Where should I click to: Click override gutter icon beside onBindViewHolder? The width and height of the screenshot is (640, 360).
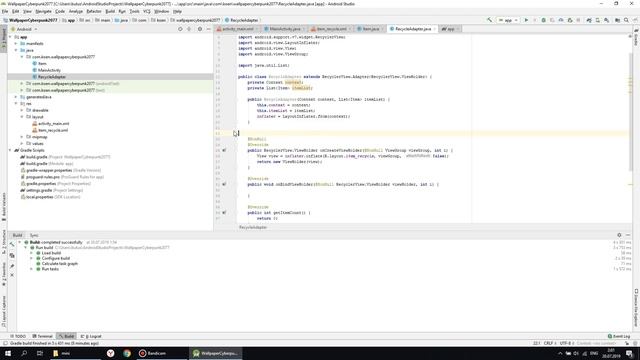224,184
